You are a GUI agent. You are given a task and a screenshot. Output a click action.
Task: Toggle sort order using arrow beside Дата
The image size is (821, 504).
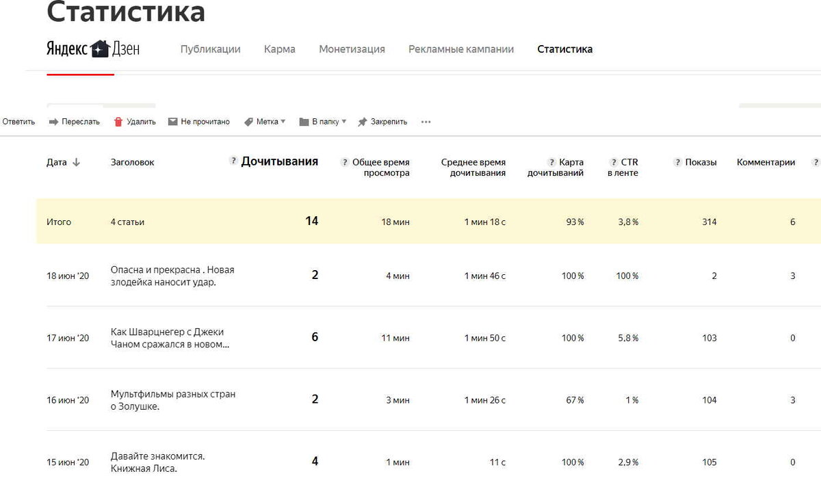pos(76,163)
